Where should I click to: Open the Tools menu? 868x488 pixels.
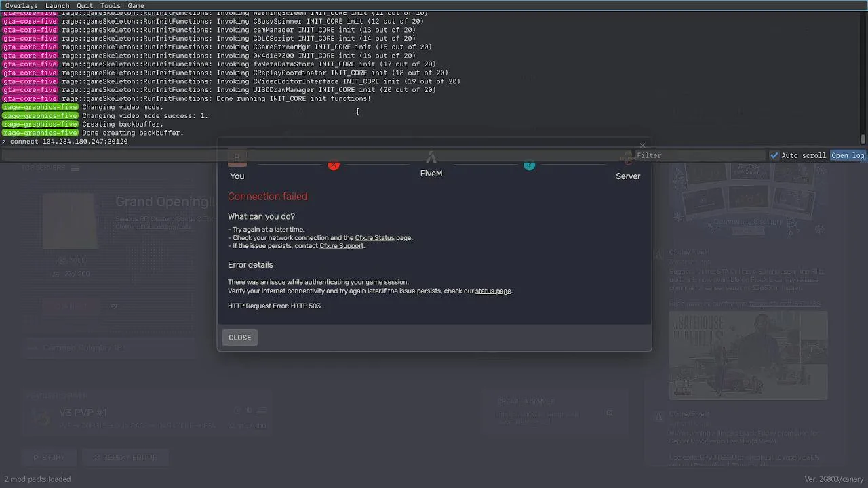[x=111, y=5]
